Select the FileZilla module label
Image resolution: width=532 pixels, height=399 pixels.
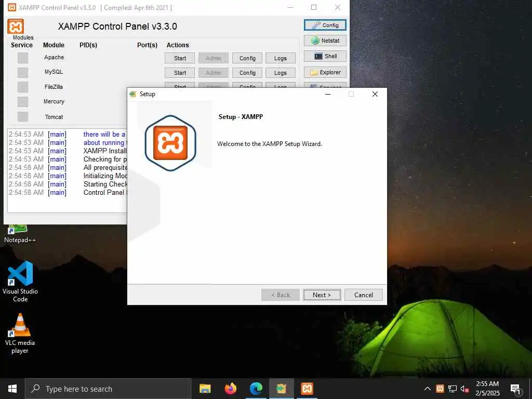coord(54,87)
